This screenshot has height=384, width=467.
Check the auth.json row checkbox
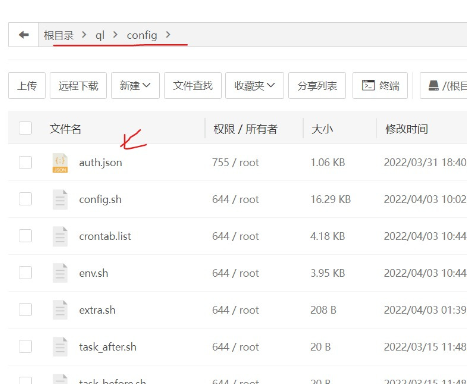25,163
